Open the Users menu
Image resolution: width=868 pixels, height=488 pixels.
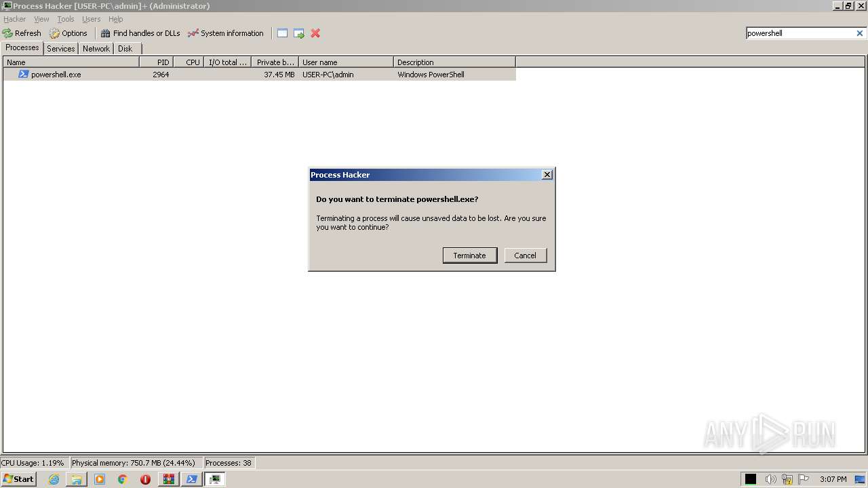pos(92,19)
